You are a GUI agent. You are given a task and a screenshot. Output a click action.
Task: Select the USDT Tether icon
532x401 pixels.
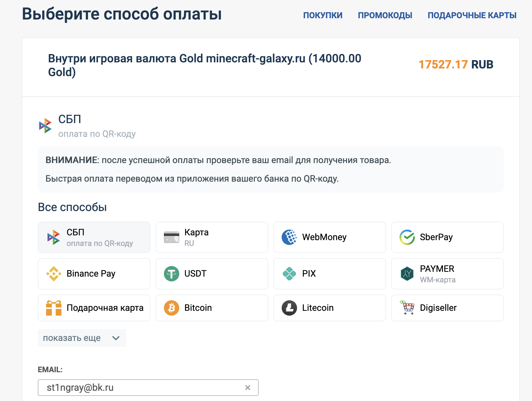pyautogui.click(x=172, y=274)
